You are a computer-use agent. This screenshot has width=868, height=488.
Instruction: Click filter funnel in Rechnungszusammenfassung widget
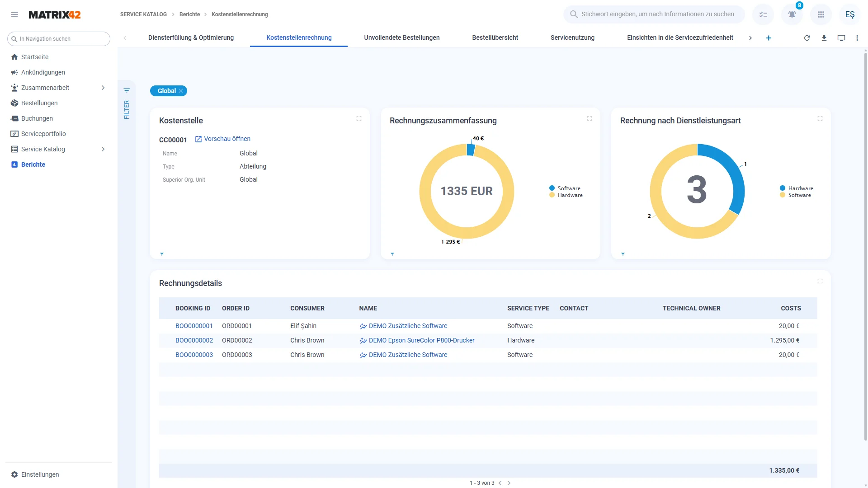392,254
